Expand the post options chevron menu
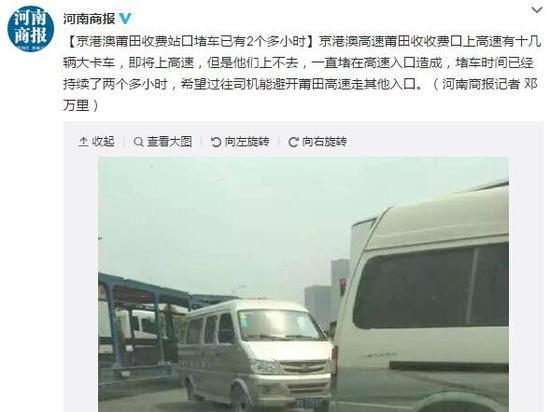 537,11
